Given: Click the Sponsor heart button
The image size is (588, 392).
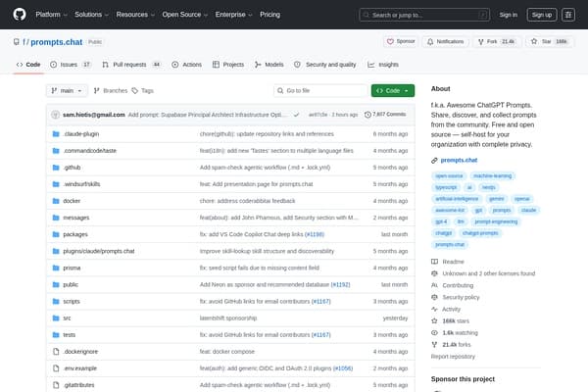Looking at the screenshot, I should (401, 41).
